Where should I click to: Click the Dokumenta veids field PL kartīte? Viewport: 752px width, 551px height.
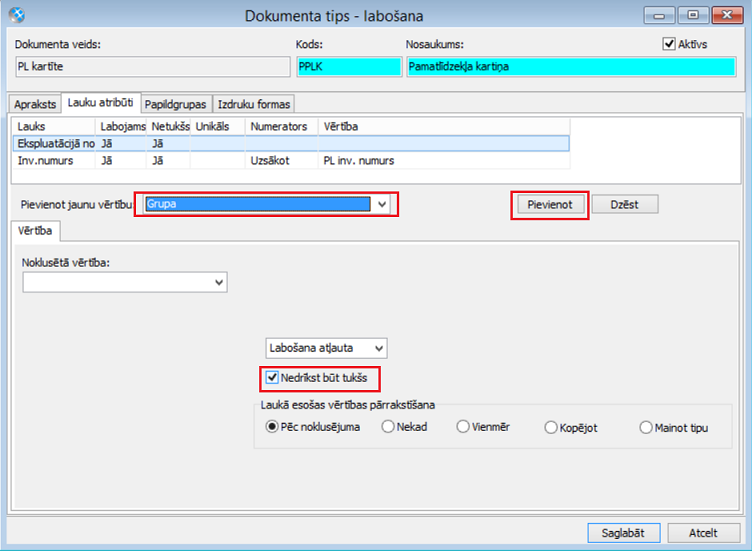point(153,67)
